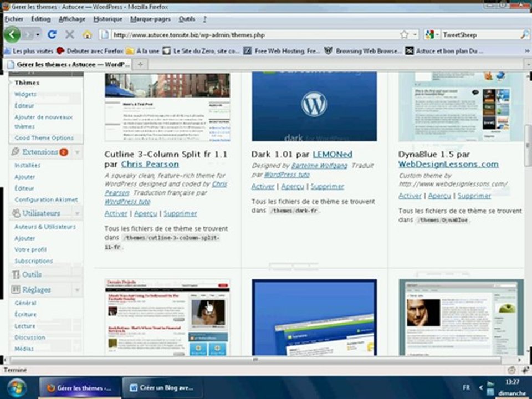Open Auteurs & Utilisateurs sidebar link
Viewport: 532px width, 399px height.
pos(45,227)
